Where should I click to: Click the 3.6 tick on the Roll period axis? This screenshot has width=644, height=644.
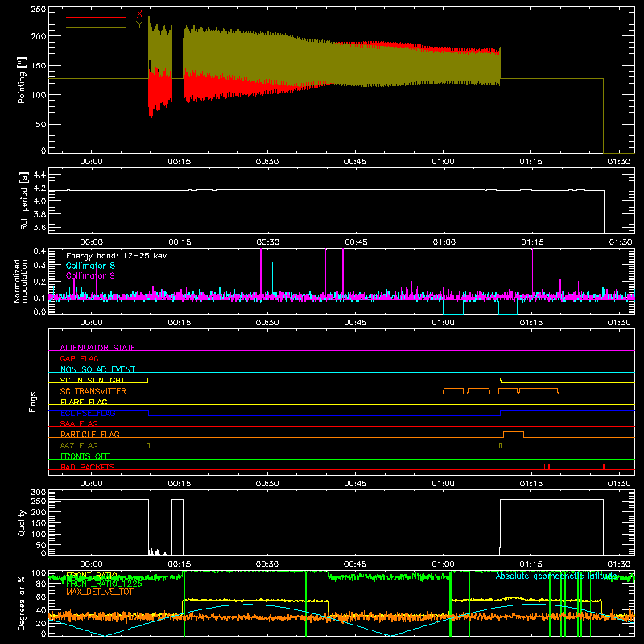tap(39, 227)
